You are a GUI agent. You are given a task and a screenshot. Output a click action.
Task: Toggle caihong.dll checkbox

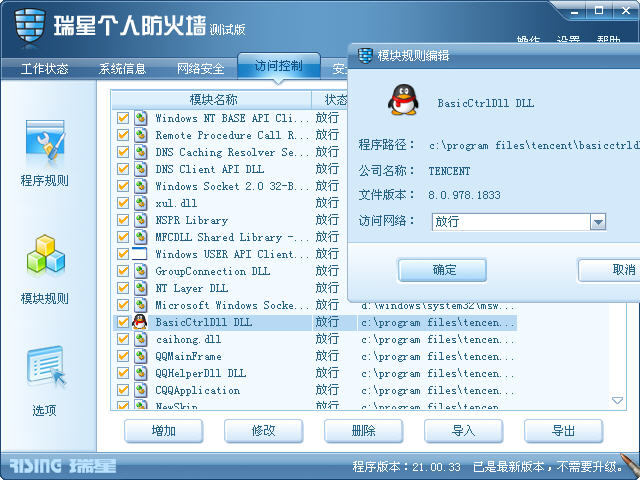click(123, 339)
